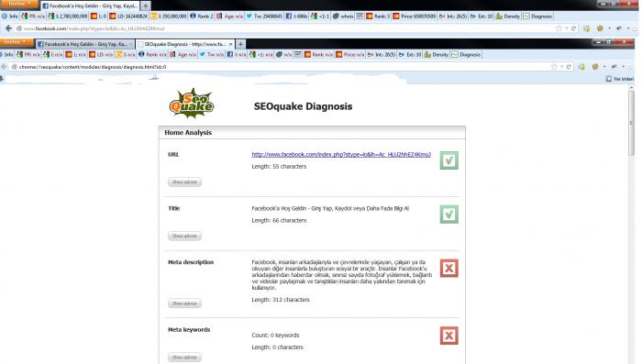The height and width of the screenshot is (364, 642).
Task: Open Density in back window toolbar
Action: pyautogui.click(x=508, y=17)
